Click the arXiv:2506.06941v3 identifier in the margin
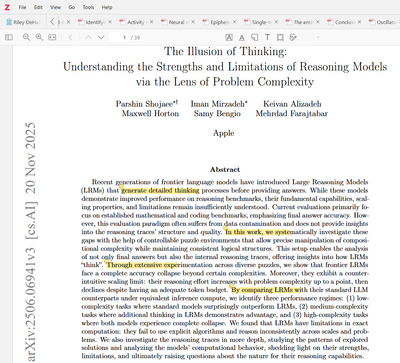The width and height of the screenshot is (400, 363). tap(31, 304)
